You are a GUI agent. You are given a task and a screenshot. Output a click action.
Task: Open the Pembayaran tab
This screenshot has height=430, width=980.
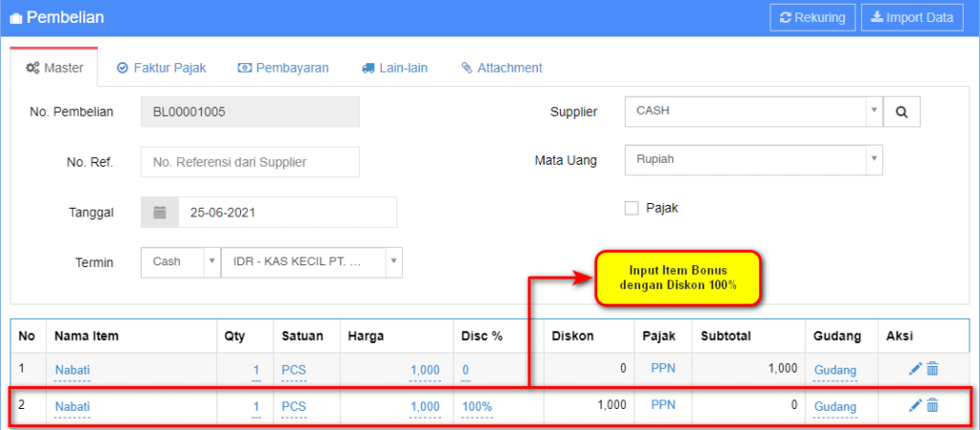pos(283,68)
